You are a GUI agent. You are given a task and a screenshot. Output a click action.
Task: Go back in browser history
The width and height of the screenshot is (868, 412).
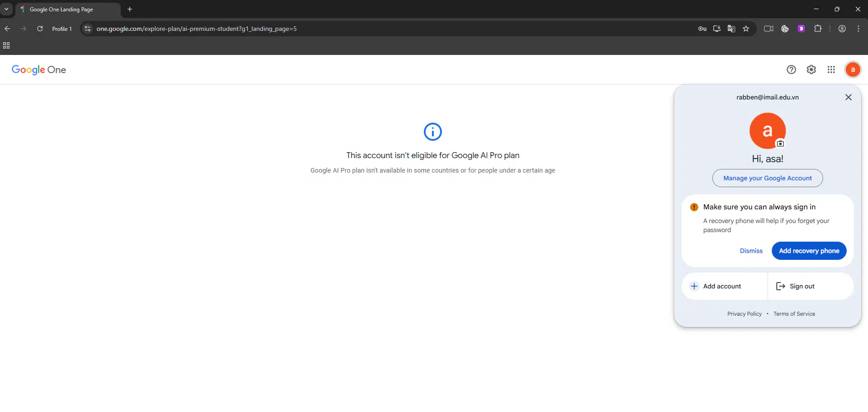7,29
